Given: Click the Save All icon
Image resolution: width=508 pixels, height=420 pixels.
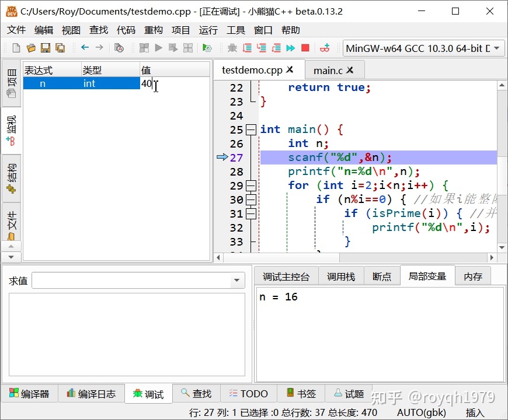Looking at the screenshot, I should tap(60, 48).
